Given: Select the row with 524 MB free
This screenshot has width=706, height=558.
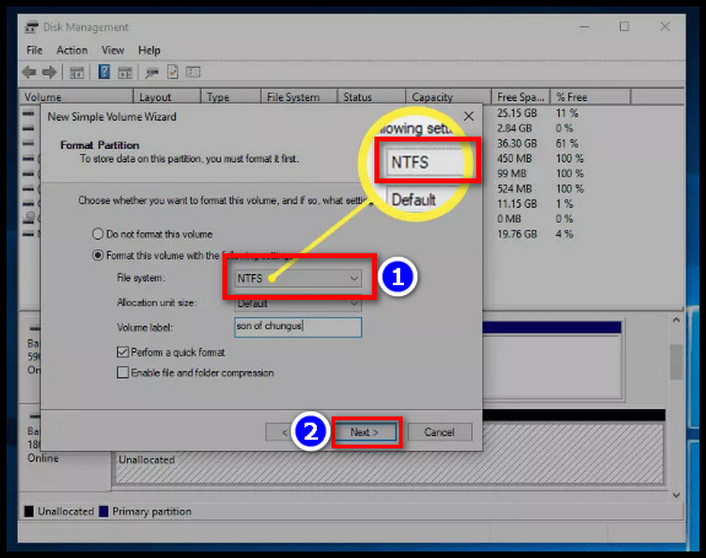Looking at the screenshot, I should point(514,189).
